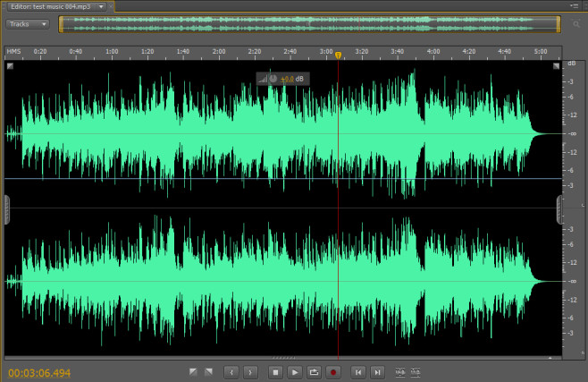The image size is (588, 382).
Task: Click the signal bars icon in HUD
Action: tap(263, 79)
